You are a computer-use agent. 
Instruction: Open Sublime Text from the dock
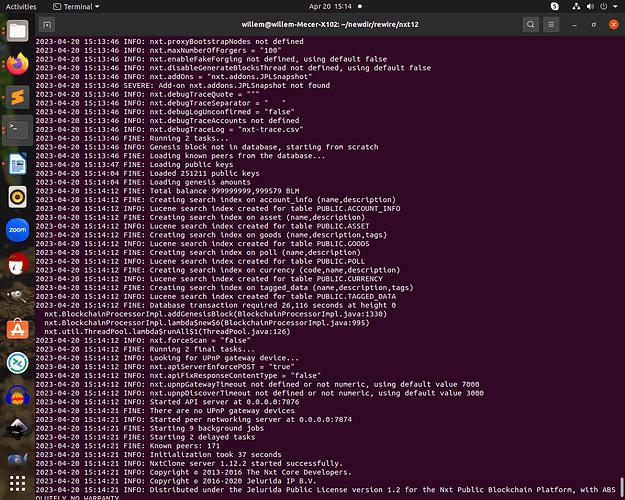[18, 97]
